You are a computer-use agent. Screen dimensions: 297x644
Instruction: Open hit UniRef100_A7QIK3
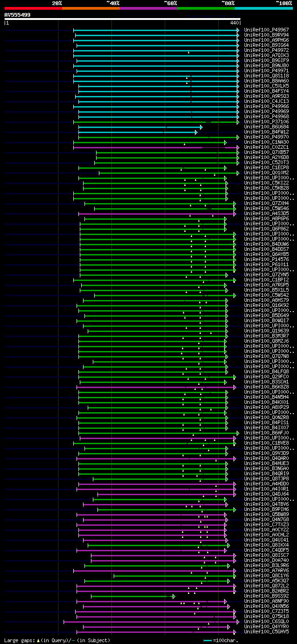[266, 55]
